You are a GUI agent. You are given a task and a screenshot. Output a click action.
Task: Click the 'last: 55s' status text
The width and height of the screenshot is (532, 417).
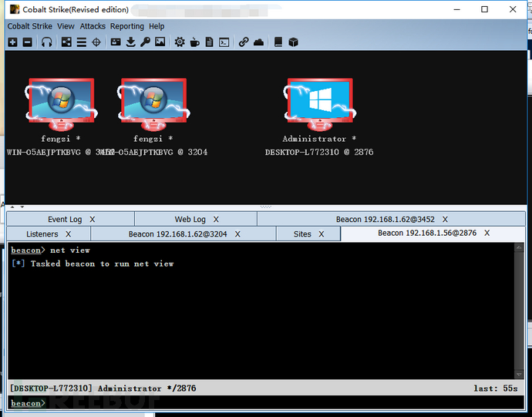coord(496,388)
